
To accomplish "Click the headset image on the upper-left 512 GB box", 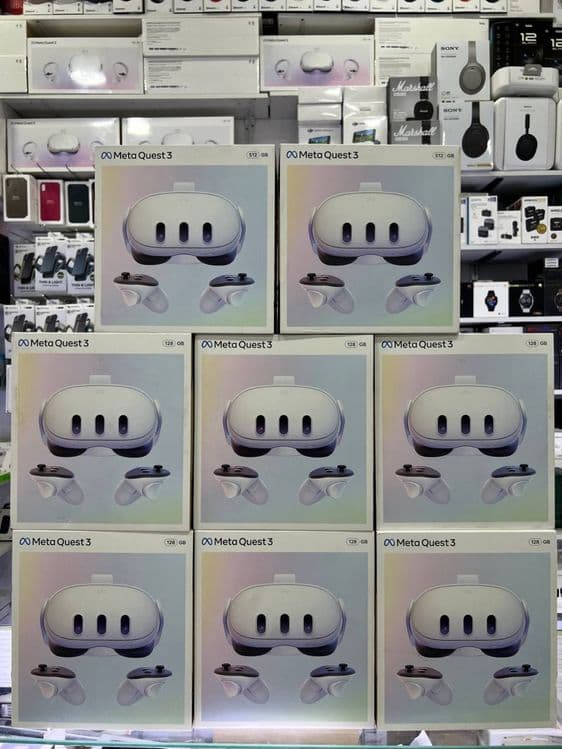I will pyautogui.click(x=184, y=225).
